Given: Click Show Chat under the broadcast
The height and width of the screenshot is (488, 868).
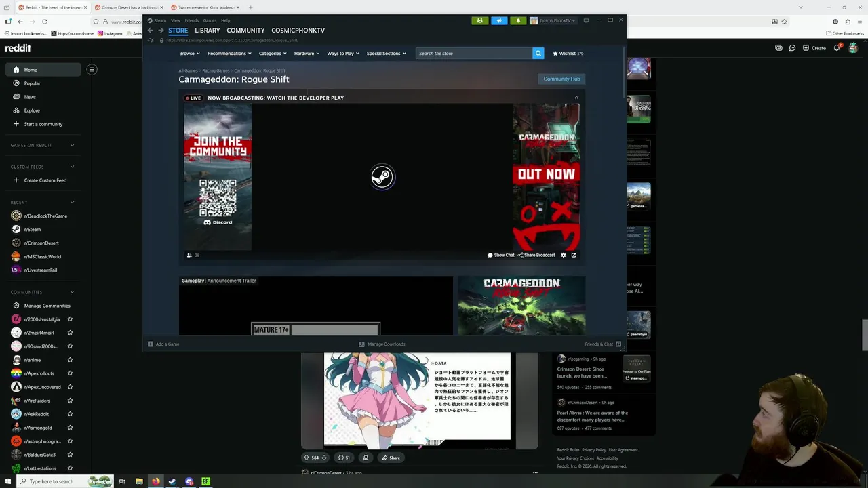Looking at the screenshot, I should point(501,256).
